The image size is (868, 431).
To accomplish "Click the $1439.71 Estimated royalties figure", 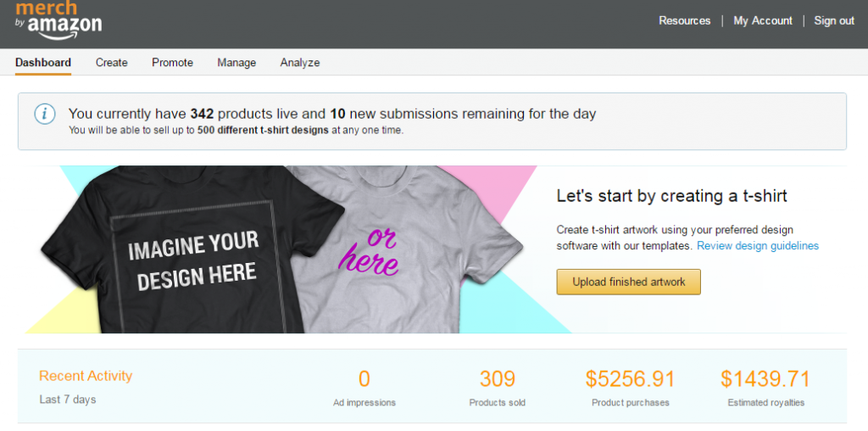I will [x=765, y=379].
